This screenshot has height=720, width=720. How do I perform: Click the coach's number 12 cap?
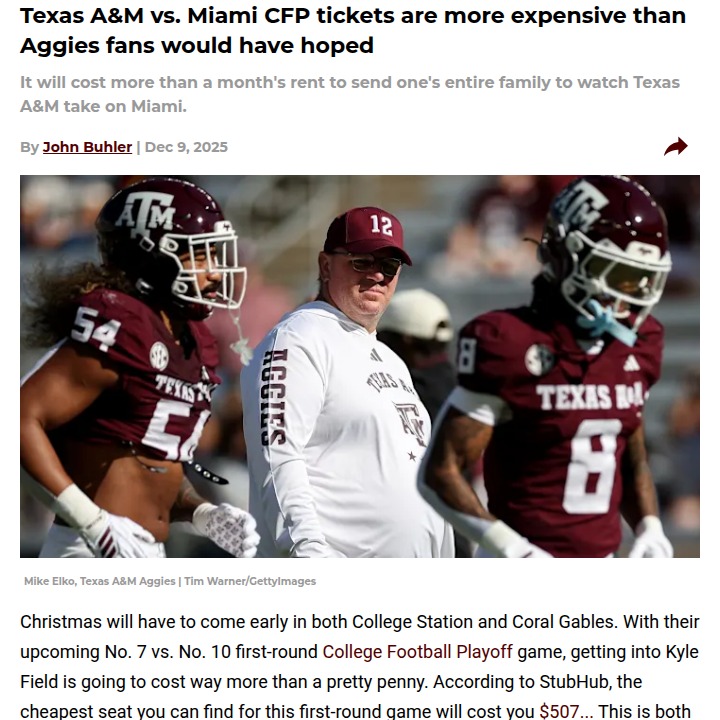[x=368, y=233]
